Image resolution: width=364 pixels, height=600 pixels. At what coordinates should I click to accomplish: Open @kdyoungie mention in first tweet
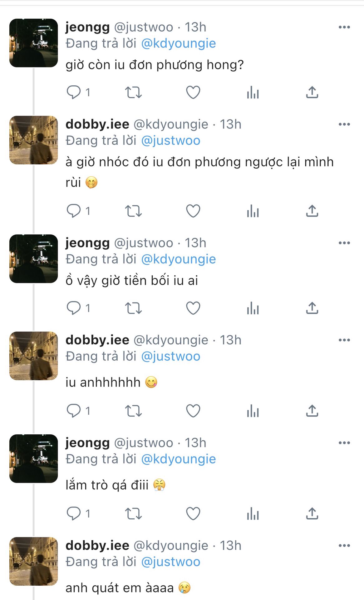coord(178,43)
